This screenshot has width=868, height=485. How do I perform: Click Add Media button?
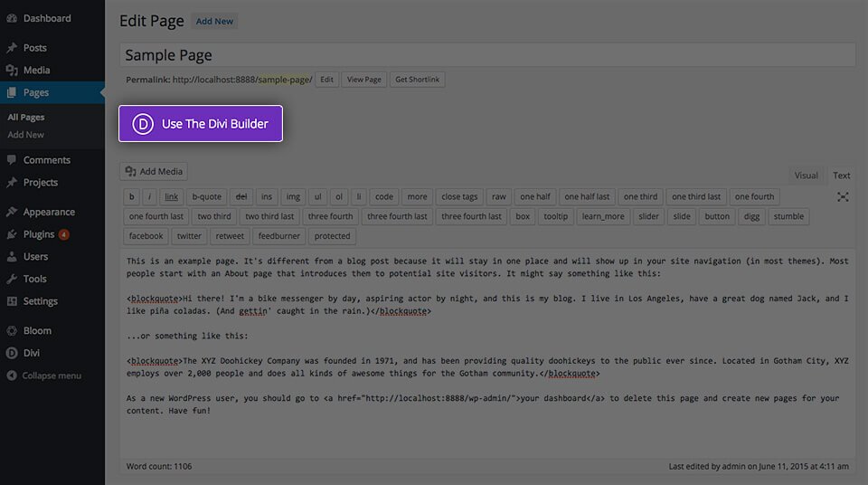pyautogui.click(x=154, y=171)
